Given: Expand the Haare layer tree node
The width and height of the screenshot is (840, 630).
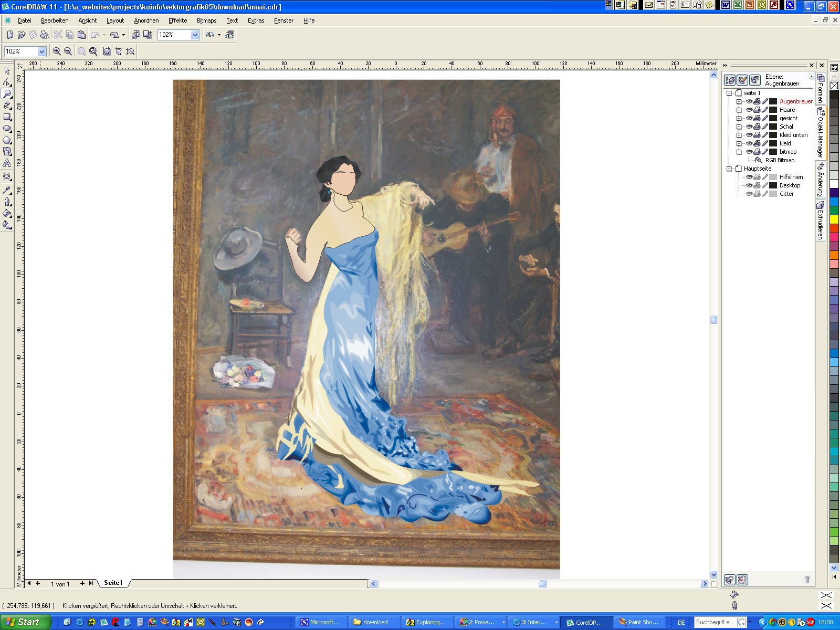Looking at the screenshot, I should coord(739,110).
